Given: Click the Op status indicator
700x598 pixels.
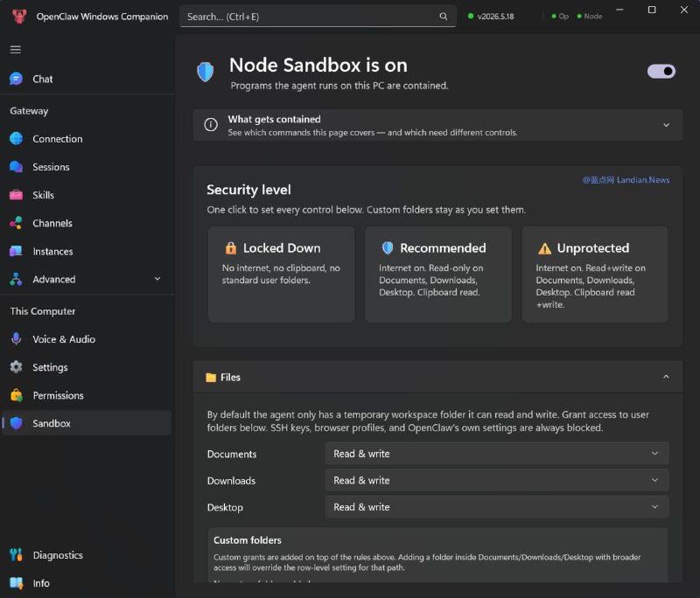Looking at the screenshot, I should 560,16.
